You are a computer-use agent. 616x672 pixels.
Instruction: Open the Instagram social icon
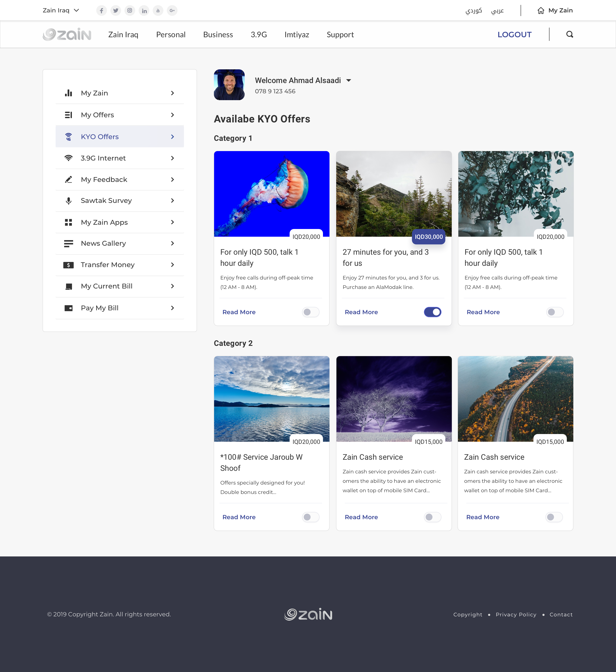click(x=130, y=10)
